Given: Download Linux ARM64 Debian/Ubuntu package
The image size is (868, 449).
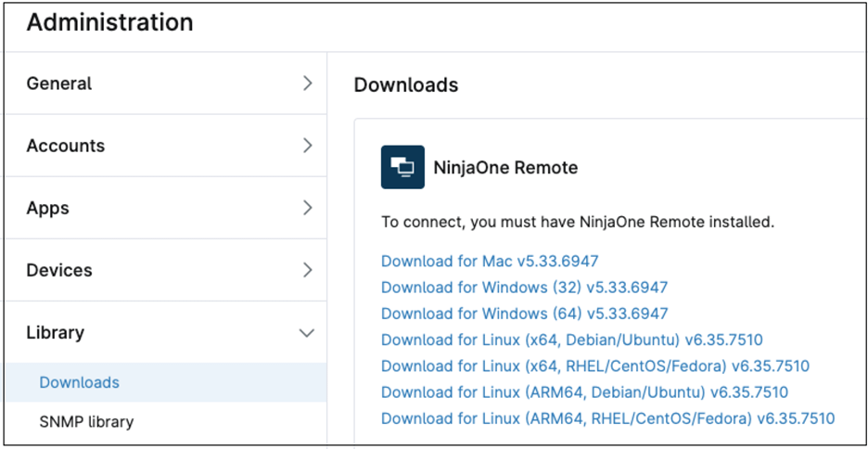Looking at the screenshot, I should (x=584, y=392).
